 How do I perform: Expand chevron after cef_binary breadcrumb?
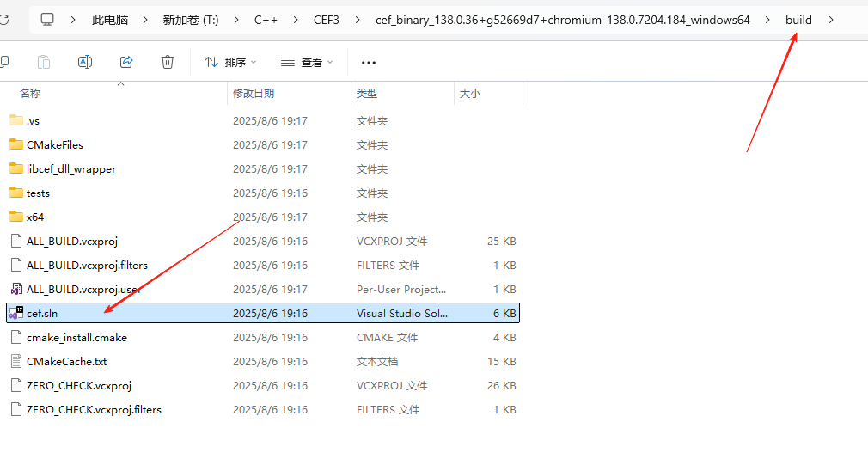pyautogui.click(x=767, y=20)
